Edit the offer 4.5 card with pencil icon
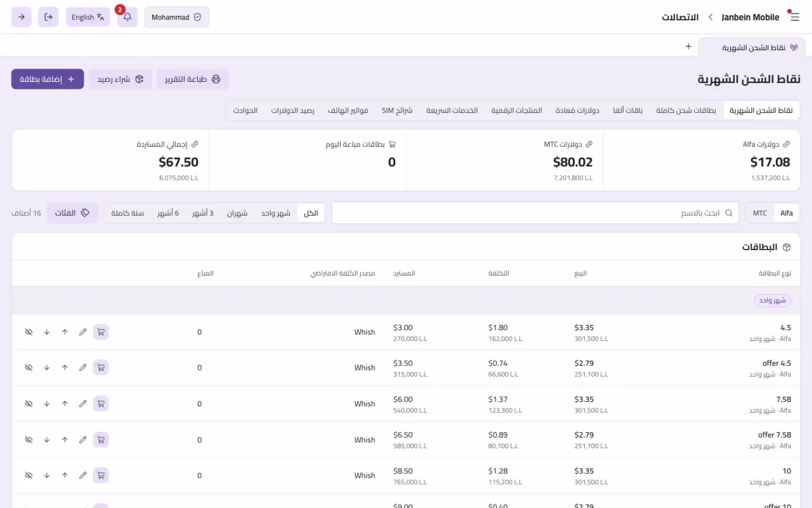Viewport: 812px width, 508px height. 82,368
